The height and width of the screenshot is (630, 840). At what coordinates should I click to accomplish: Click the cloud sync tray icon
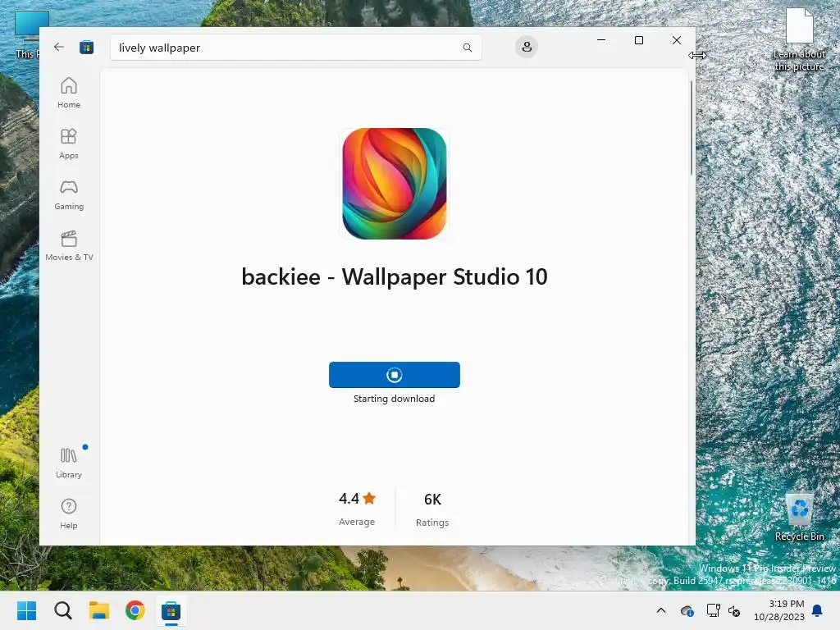coord(687,610)
